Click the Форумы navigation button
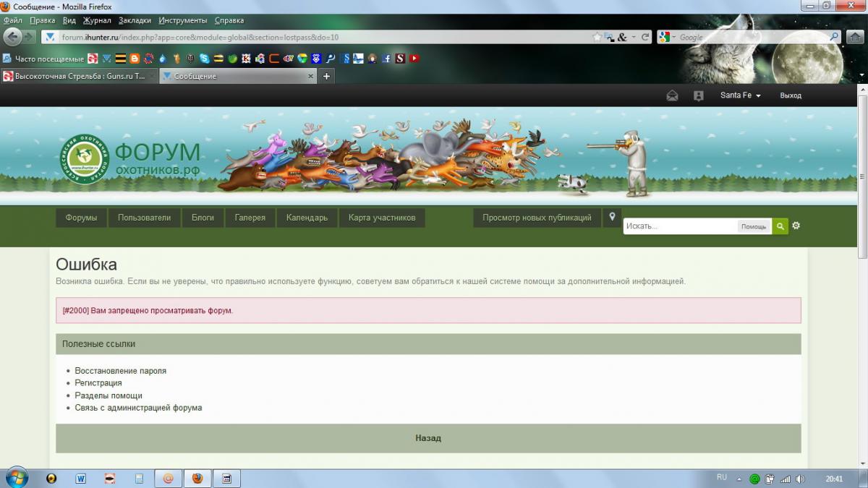Viewport: 868px width, 488px height. pos(81,218)
